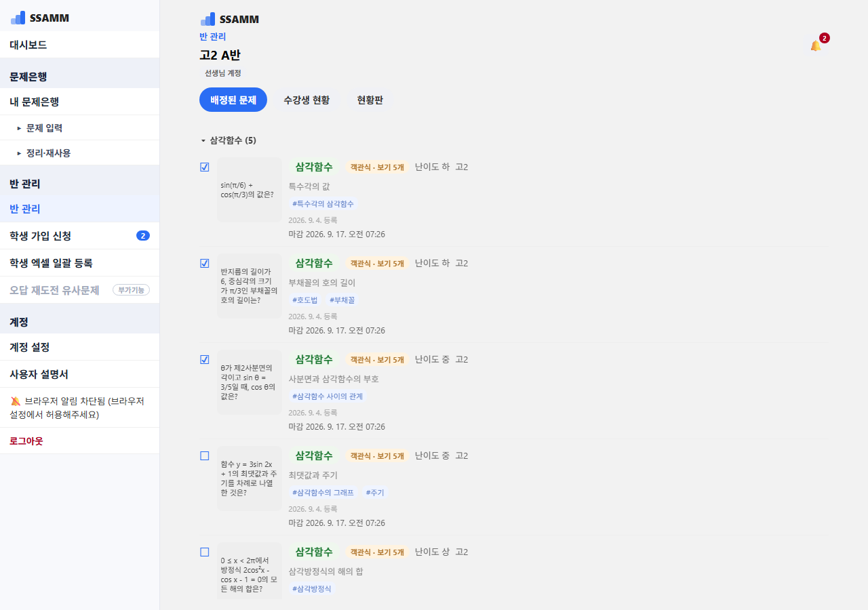Open 학생 엑셀 일괄 등록
This screenshot has width=868, height=610.
pyautogui.click(x=79, y=263)
